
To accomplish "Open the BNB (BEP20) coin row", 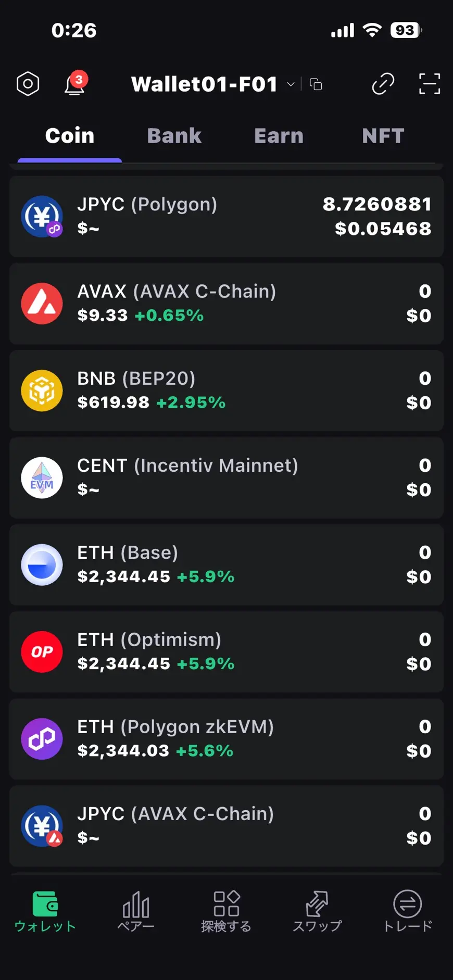I will (x=227, y=391).
